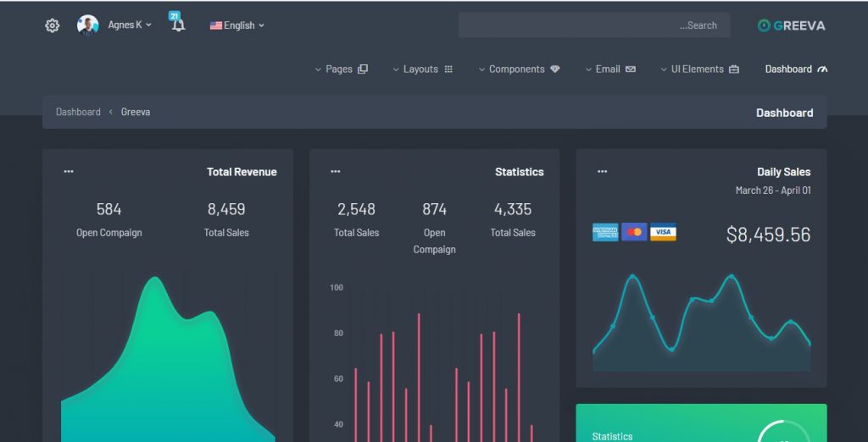Click into the Search field
868x442 pixels.
point(593,25)
